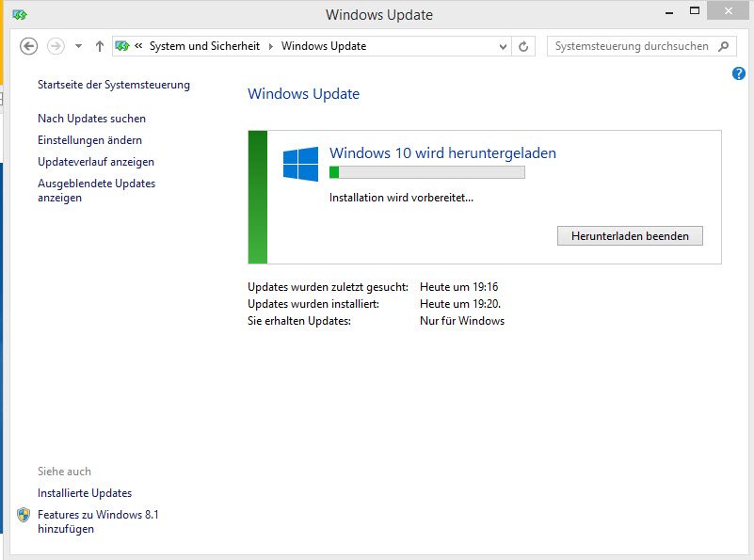Click the Back navigation arrow
The height and width of the screenshot is (560, 754).
(28, 46)
